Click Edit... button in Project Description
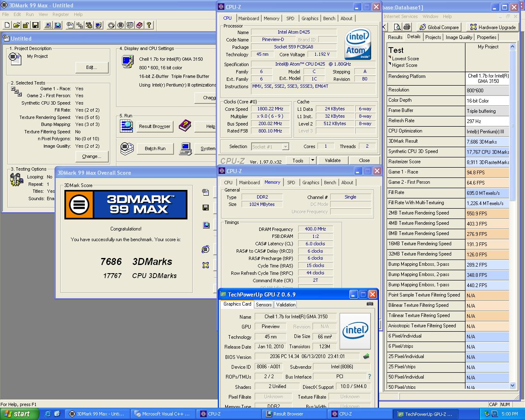525x420 pixels. pyautogui.click(x=92, y=68)
